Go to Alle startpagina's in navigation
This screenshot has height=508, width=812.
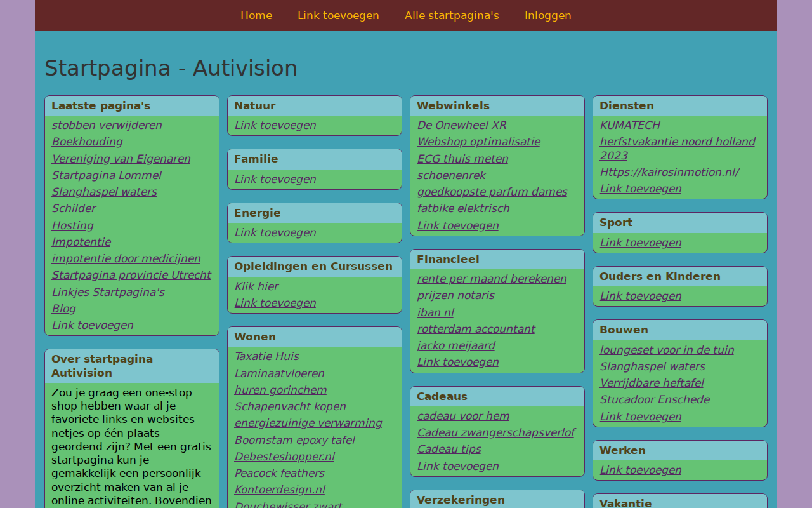[452, 15]
